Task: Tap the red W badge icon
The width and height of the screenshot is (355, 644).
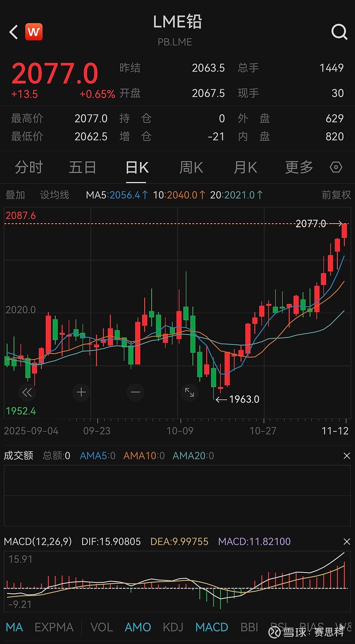Action: 34,32
